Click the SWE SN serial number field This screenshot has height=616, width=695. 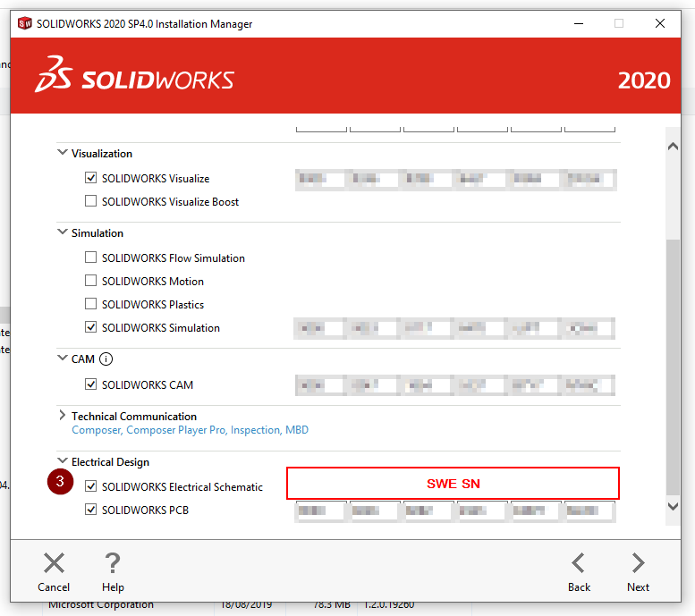453,484
